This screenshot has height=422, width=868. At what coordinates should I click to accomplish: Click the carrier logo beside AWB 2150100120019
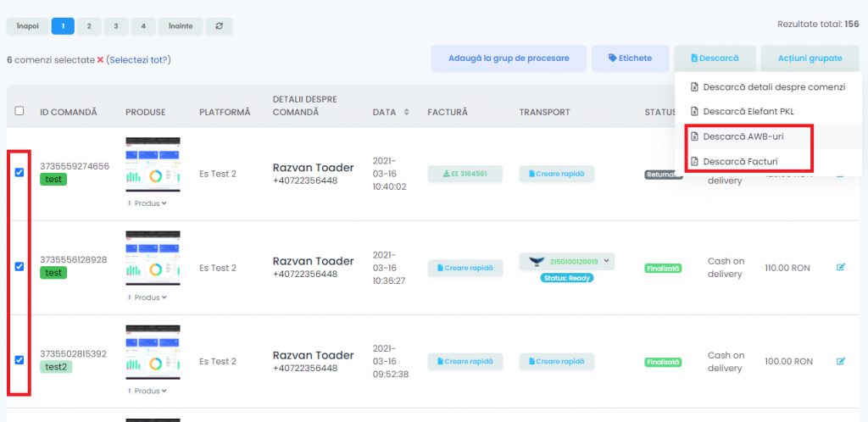537,261
